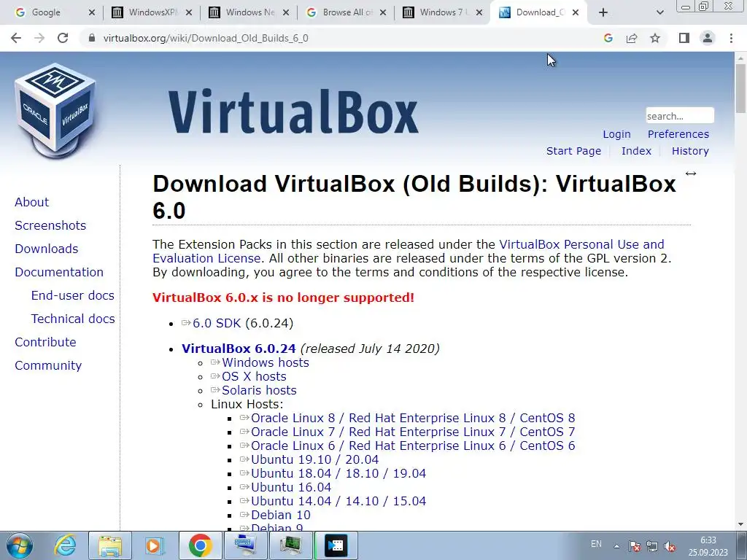Click the address bar URL
The image size is (747, 560).
tap(206, 38)
